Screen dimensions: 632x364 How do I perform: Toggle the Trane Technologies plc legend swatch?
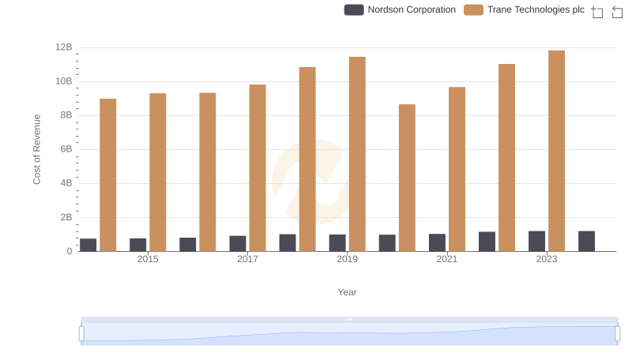(x=473, y=9)
